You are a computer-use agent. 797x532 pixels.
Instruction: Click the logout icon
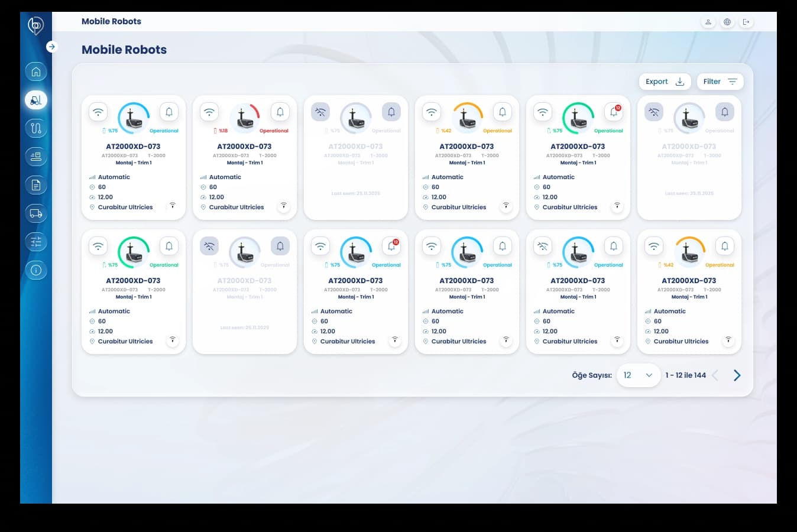tap(746, 22)
